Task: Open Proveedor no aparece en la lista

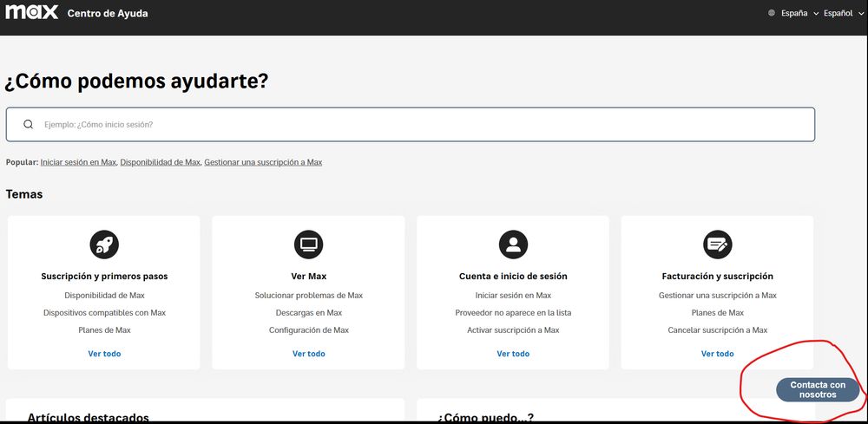Action: pos(513,313)
